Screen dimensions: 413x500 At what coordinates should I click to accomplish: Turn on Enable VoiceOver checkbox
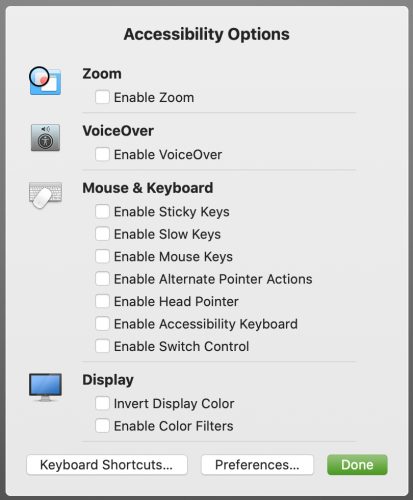tap(102, 154)
